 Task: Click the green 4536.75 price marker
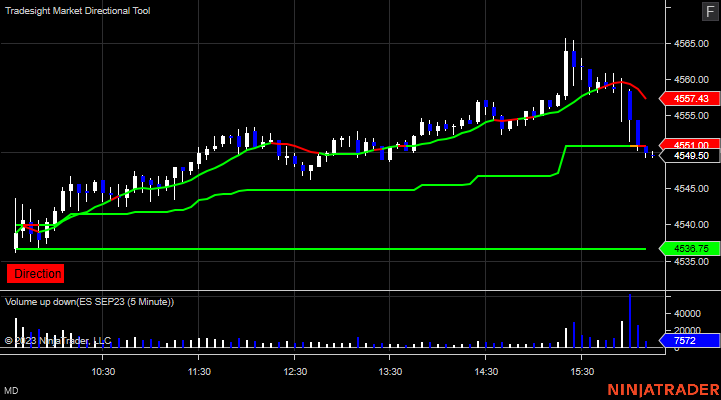[x=689, y=249]
